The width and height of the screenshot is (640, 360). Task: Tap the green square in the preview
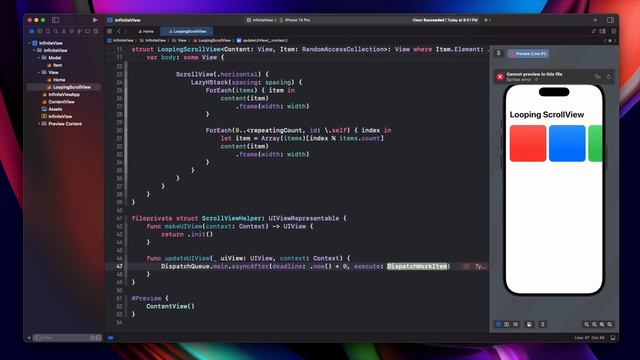595,143
